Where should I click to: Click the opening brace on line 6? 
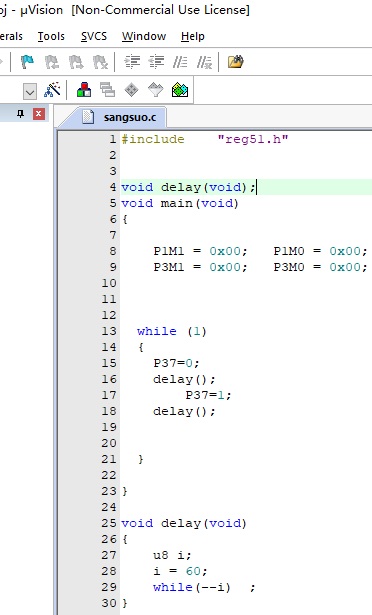125,219
